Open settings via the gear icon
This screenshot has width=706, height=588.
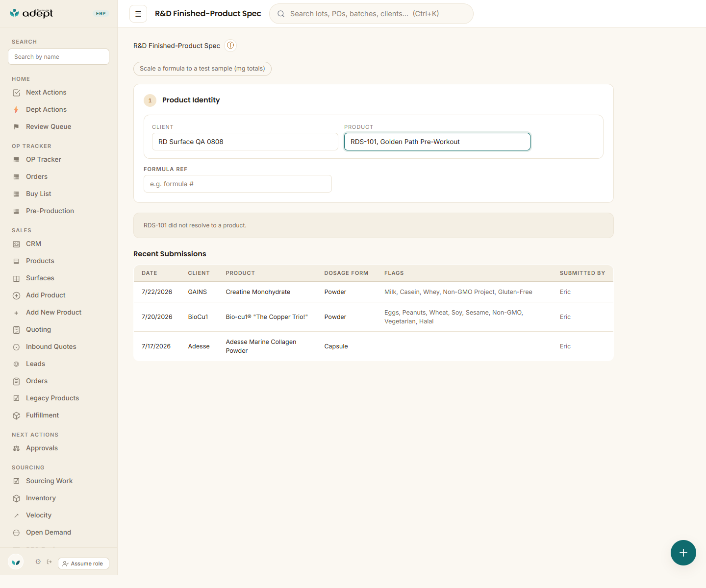(x=38, y=562)
